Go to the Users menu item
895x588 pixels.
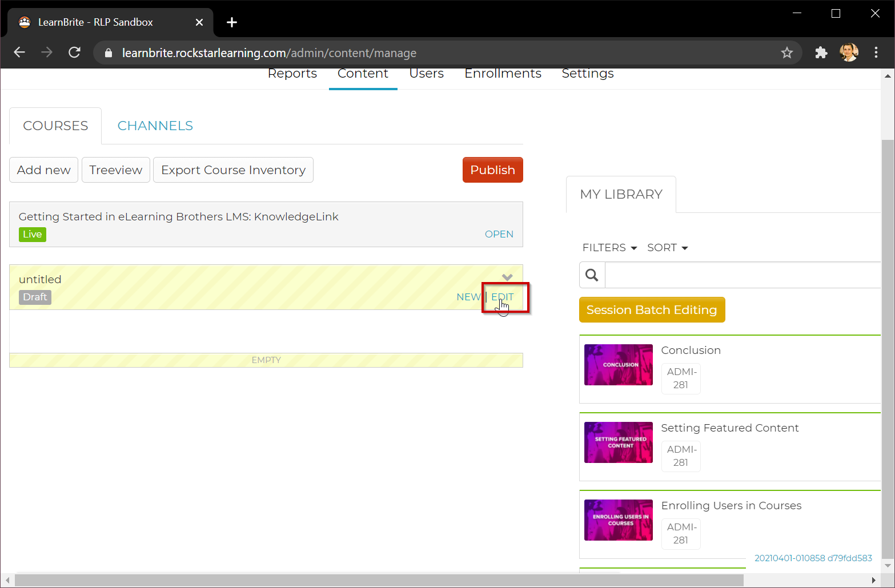coord(426,74)
